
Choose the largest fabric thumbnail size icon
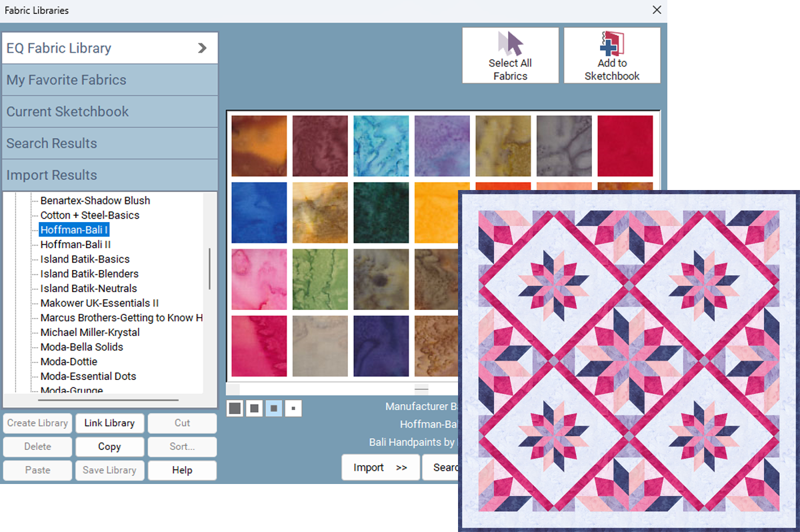pyautogui.click(x=235, y=408)
